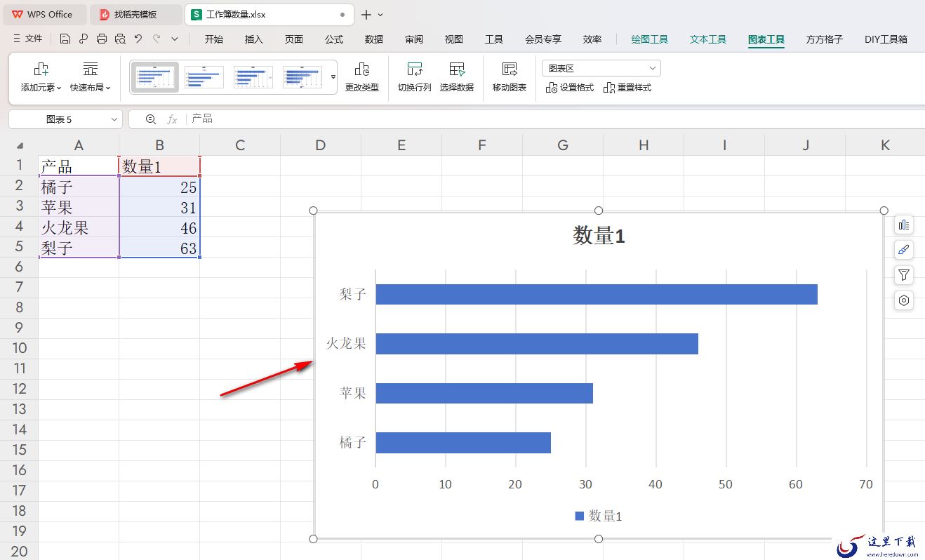Open the name box dropdown showing 图表 5
Image resolution: width=925 pixels, height=560 pixels.
115,119
